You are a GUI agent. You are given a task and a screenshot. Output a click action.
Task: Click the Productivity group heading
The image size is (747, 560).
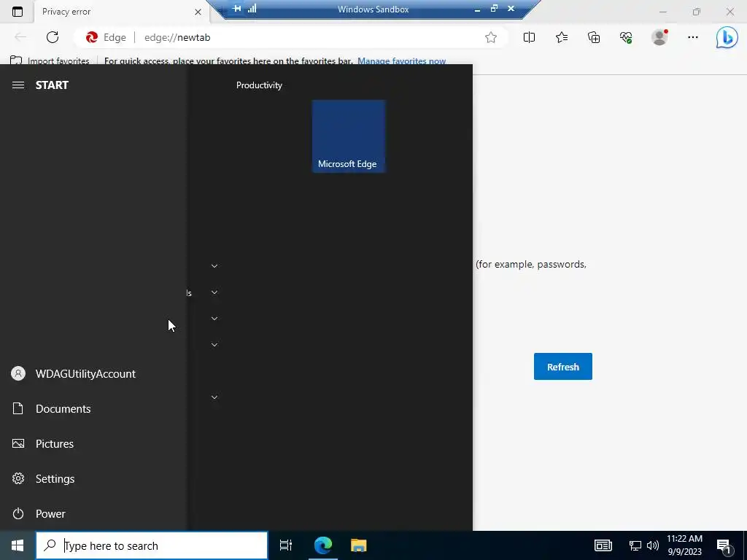[259, 85]
